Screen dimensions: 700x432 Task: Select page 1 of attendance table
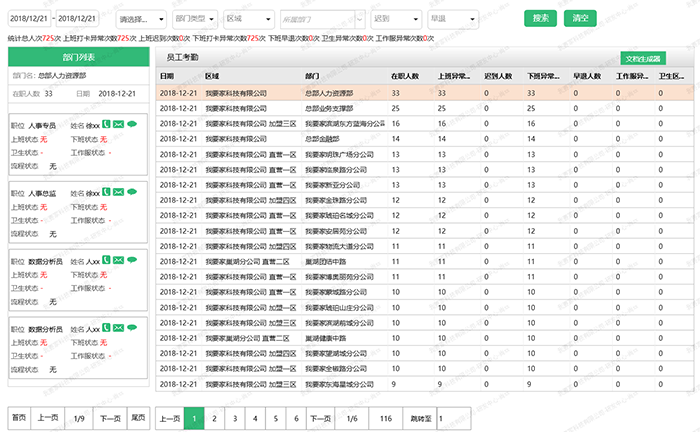click(x=194, y=419)
